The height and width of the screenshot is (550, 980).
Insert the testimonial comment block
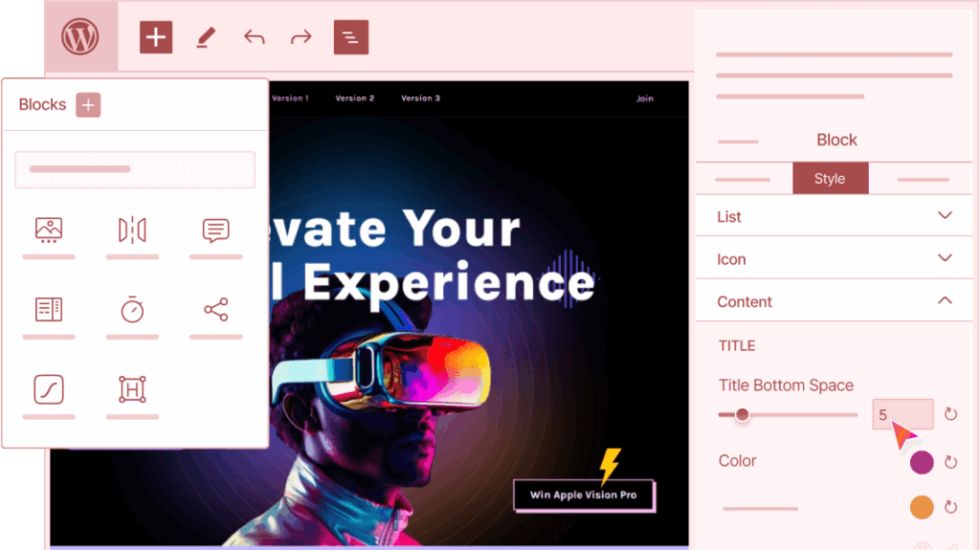215,231
